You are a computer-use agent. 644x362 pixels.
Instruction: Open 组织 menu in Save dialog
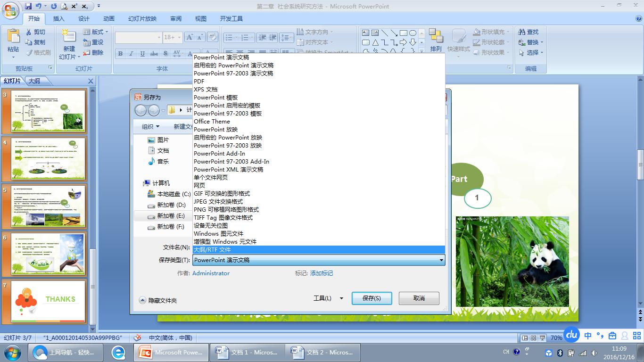click(150, 126)
